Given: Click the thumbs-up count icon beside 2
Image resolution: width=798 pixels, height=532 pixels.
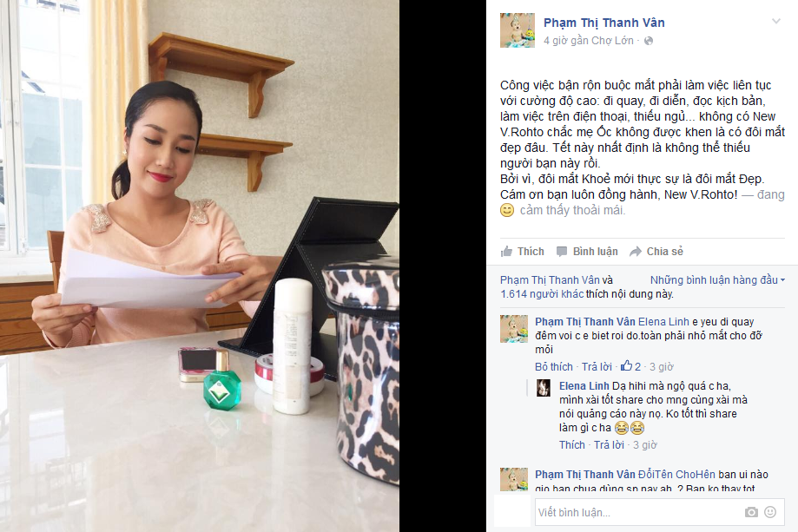Looking at the screenshot, I should [x=626, y=365].
